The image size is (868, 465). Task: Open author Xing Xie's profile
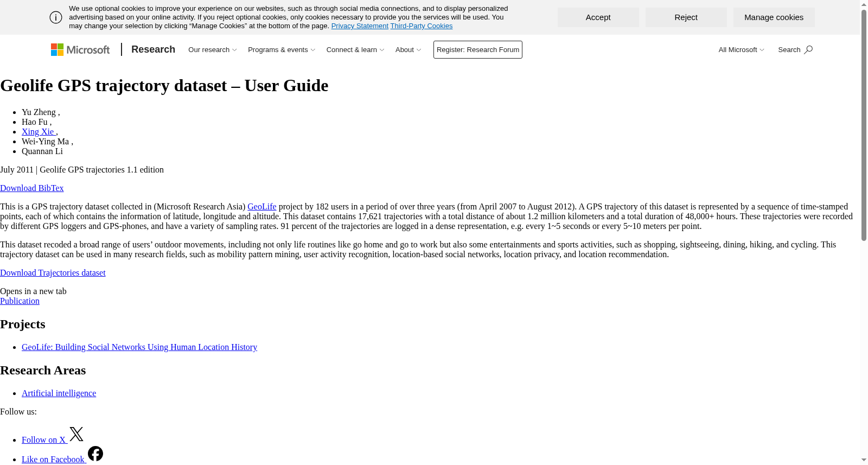point(39,132)
